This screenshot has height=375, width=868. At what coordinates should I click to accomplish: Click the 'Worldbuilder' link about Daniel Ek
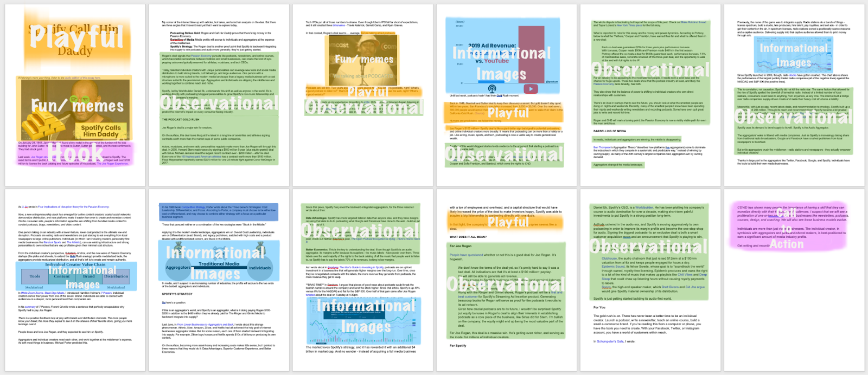coord(644,207)
